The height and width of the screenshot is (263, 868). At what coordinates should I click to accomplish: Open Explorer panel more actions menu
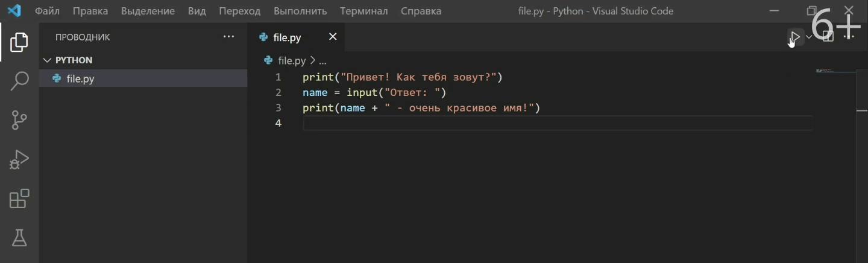pos(228,37)
